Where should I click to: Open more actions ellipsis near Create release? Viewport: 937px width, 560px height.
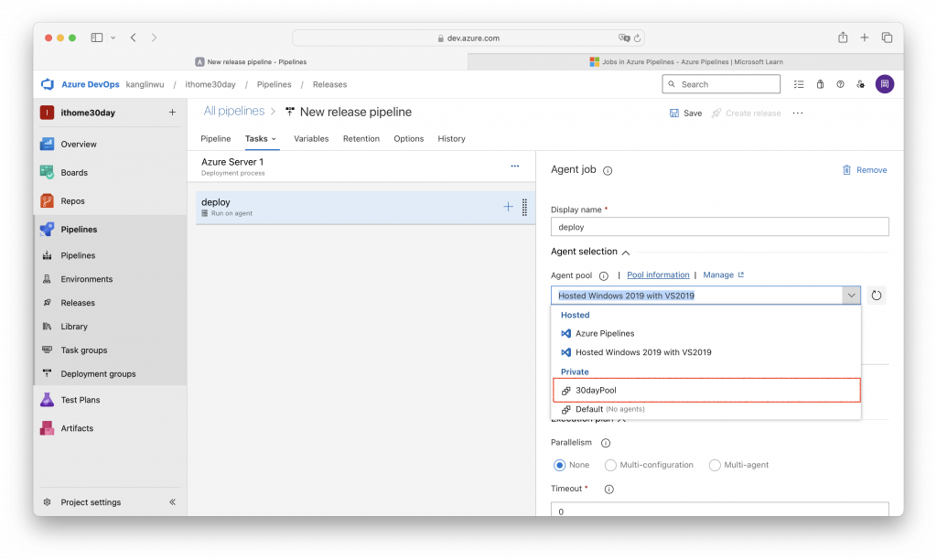pos(798,113)
